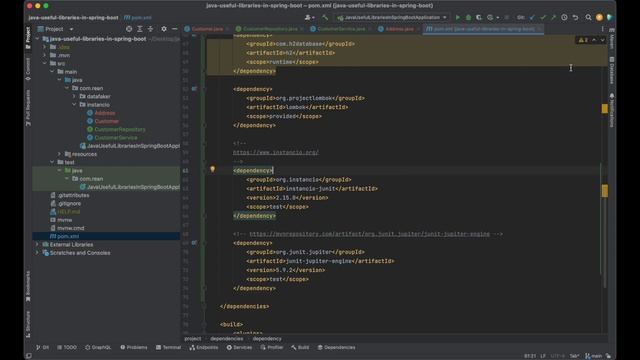Toggle the Commit sidebar tool button
640x360 pixels.
tap(28, 69)
